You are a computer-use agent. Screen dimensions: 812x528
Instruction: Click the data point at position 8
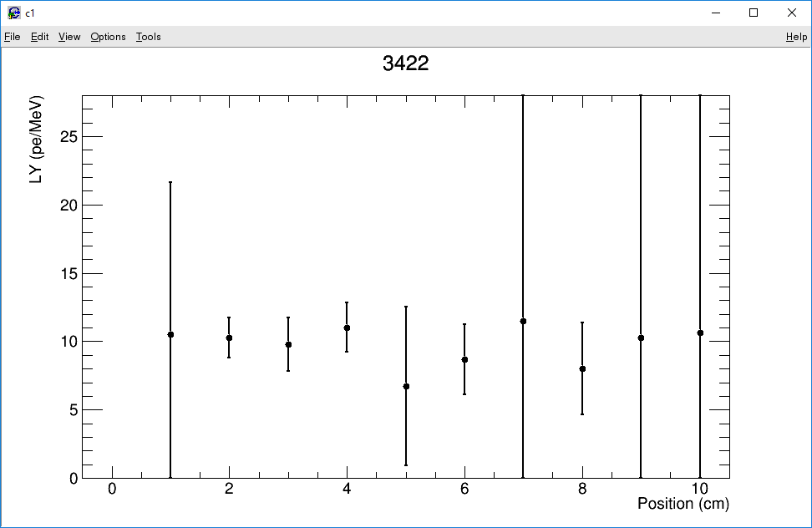582,369
